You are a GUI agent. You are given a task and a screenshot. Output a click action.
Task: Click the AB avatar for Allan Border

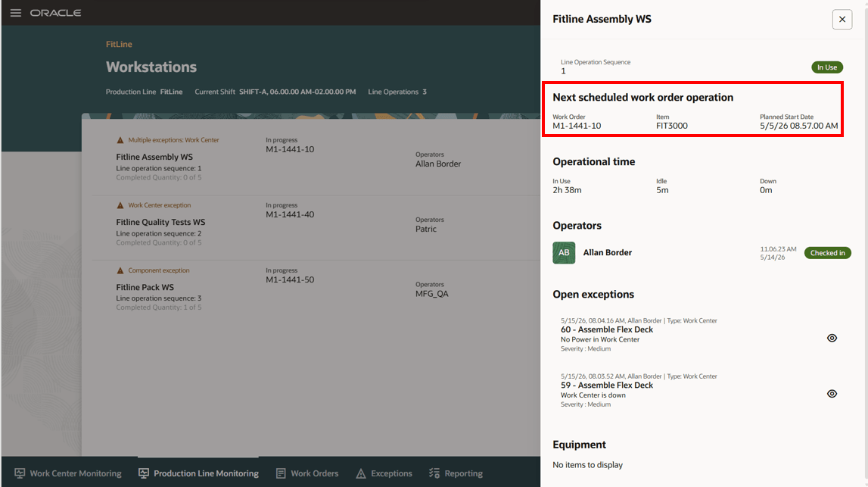[564, 253]
